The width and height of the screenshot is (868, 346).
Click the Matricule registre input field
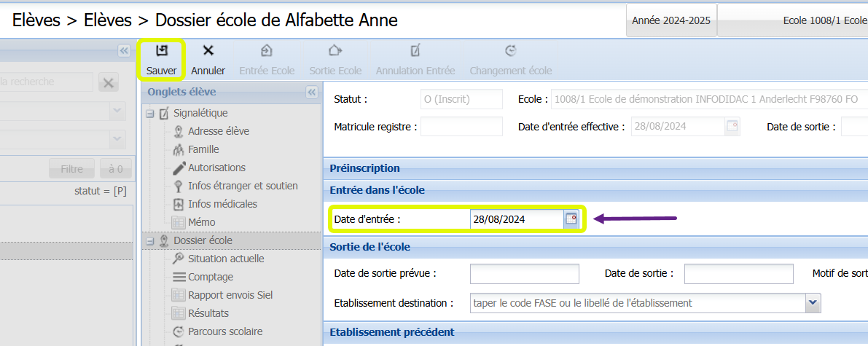point(461,126)
